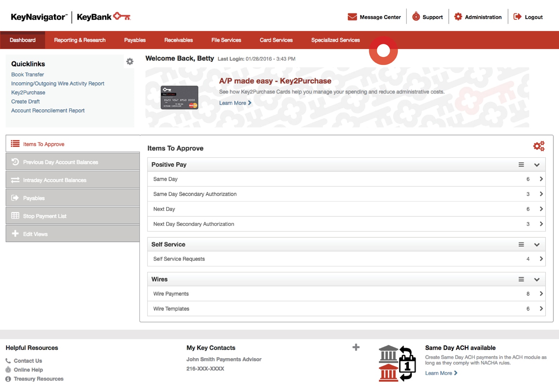Open the Card Services menu

tap(276, 40)
